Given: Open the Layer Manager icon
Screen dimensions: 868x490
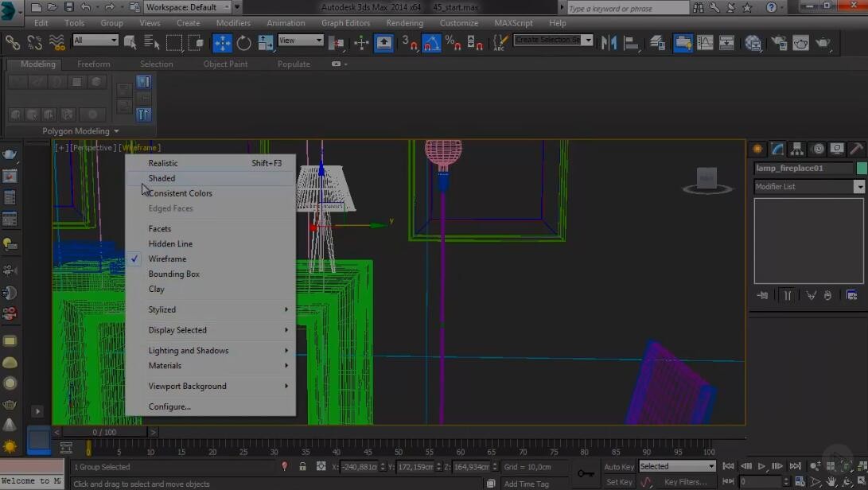Looking at the screenshot, I should (x=658, y=43).
